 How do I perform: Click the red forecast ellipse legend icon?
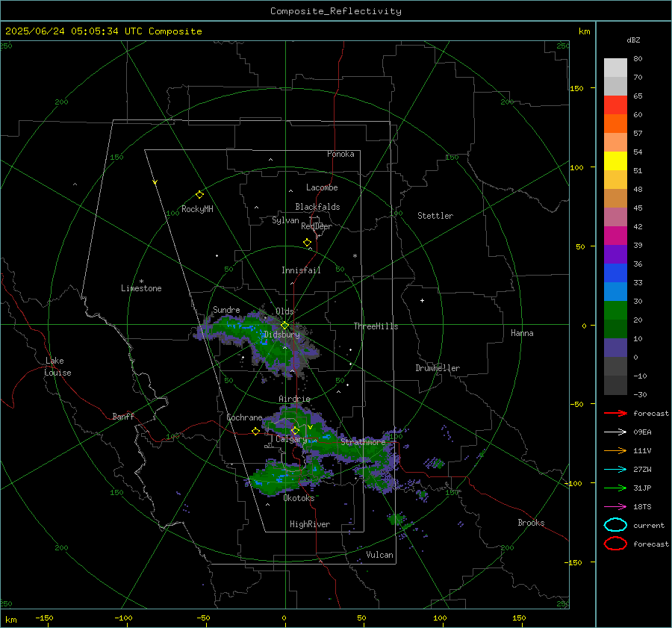pos(615,544)
